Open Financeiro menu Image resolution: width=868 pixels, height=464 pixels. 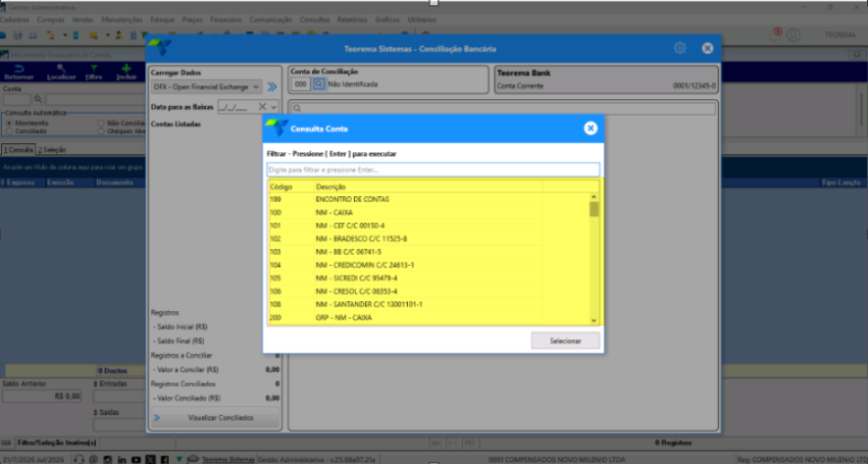point(226,20)
